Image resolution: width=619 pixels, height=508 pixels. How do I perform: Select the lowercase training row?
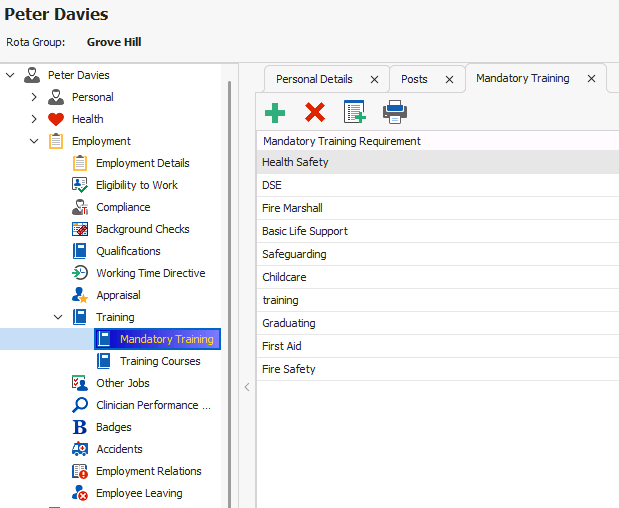pos(437,300)
